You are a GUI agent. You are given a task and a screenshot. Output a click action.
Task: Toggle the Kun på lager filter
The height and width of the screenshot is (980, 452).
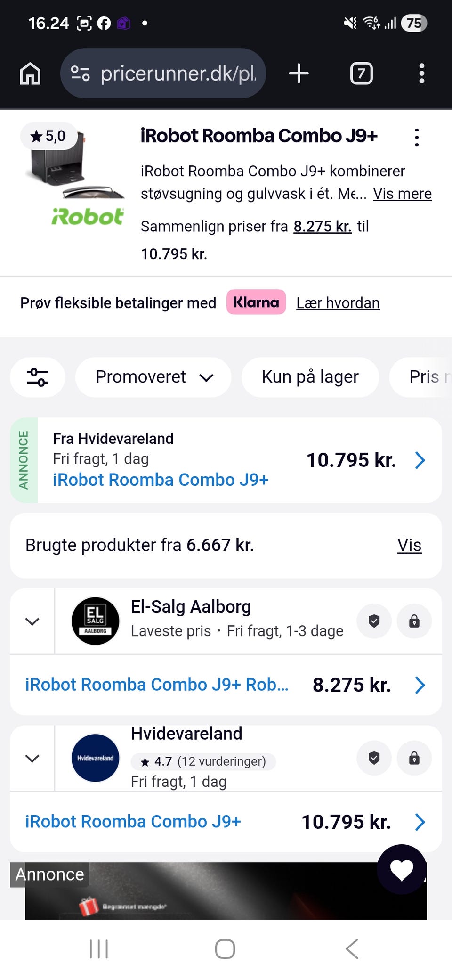click(310, 377)
